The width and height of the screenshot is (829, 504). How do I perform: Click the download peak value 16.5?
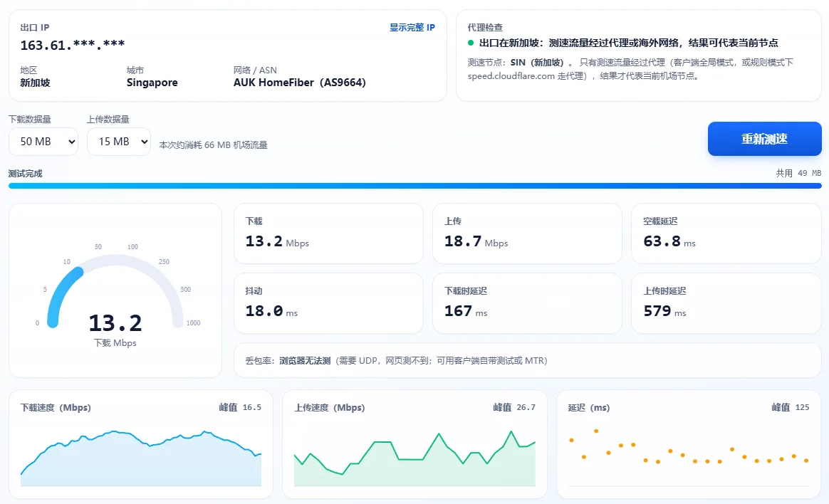(251, 407)
